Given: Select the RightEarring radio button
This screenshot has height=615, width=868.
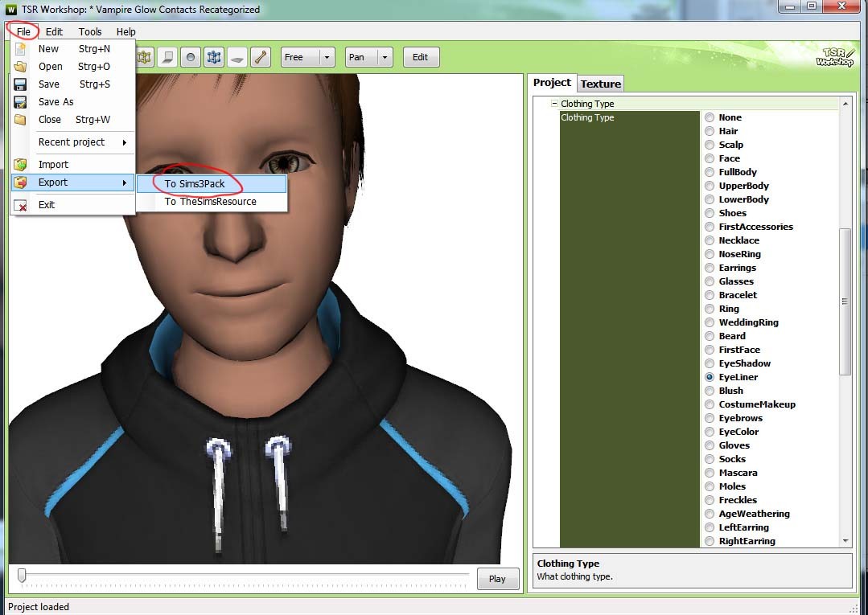Looking at the screenshot, I should click(x=710, y=541).
